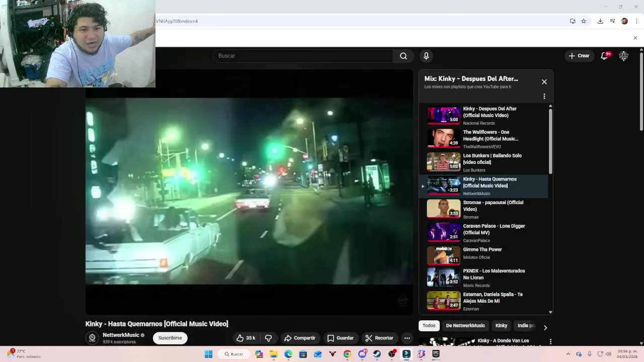Open the YouTube account avatar menu
Image resolution: width=644 pixels, height=362 pixels.
click(623, 56)
